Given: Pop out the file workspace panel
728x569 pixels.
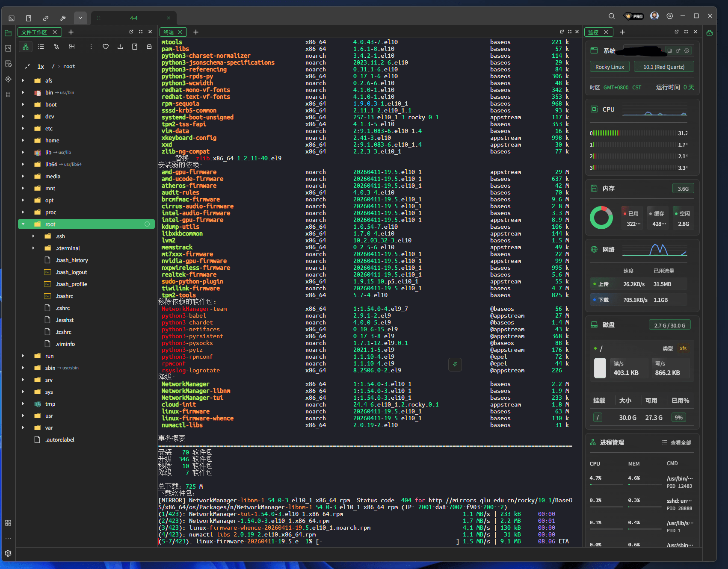Looking at the screenshot, I should (131, 32).
